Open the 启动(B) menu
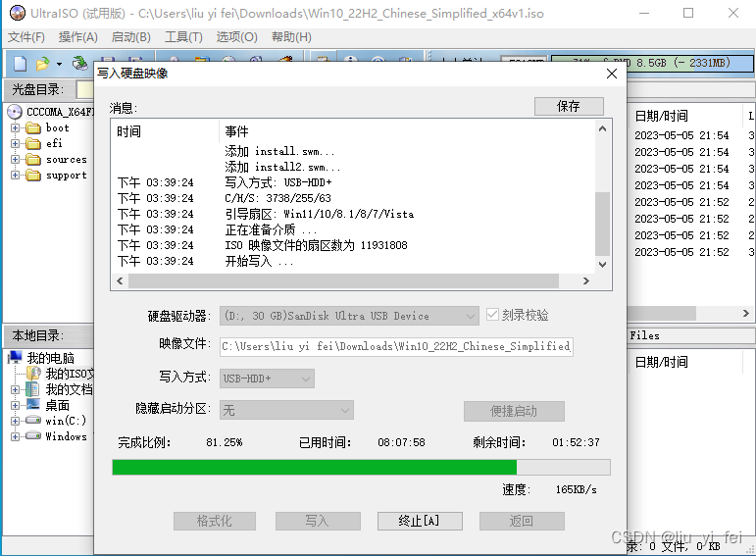This screenshot has height=556, width=756. tap(131, 37)
